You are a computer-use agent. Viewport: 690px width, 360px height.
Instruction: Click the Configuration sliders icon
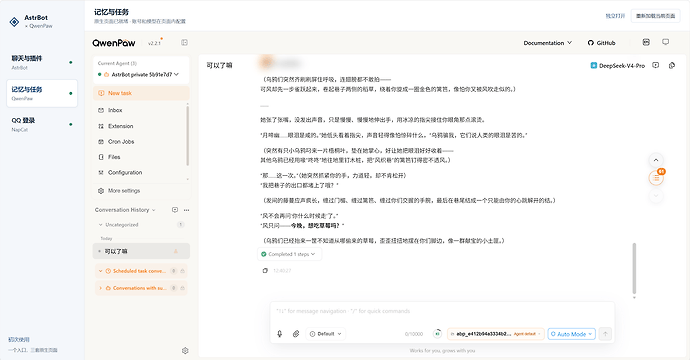(101, 173)
